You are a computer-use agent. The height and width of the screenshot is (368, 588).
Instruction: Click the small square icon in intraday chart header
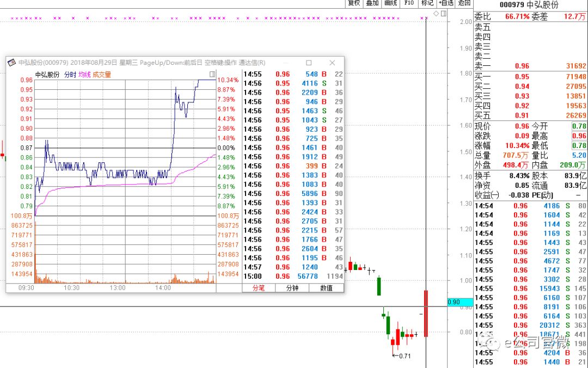click(x=212, y=74)
